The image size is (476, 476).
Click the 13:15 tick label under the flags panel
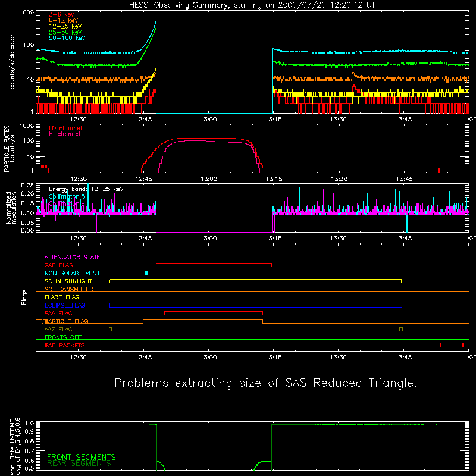(x=273, y=358)
